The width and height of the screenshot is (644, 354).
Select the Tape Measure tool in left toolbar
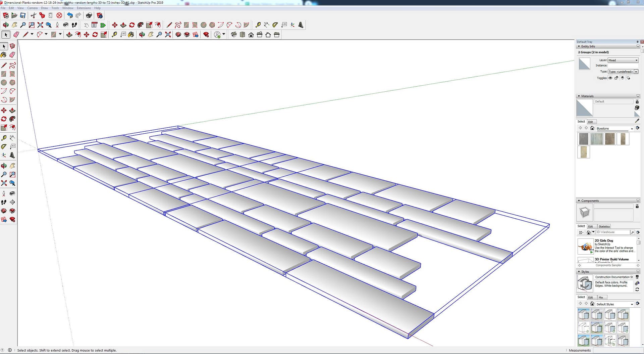4,138
